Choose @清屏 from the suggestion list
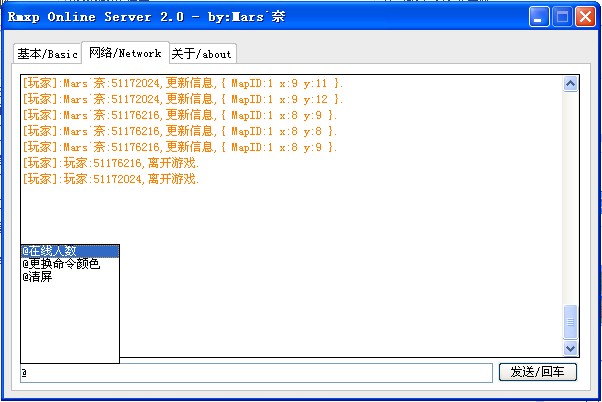Viewport: 602px width, 402px height. coord(70,276)
